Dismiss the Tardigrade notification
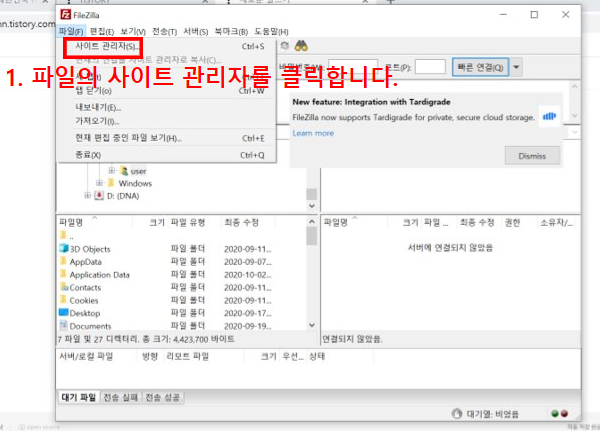Viewport: 600px width, 431px height. (532, 156)
